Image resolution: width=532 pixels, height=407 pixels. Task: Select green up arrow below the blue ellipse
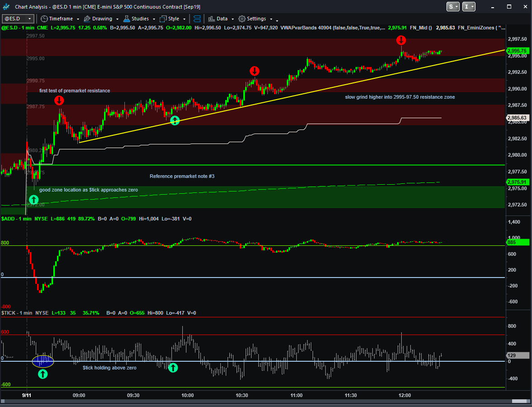[x=43, y=374]
